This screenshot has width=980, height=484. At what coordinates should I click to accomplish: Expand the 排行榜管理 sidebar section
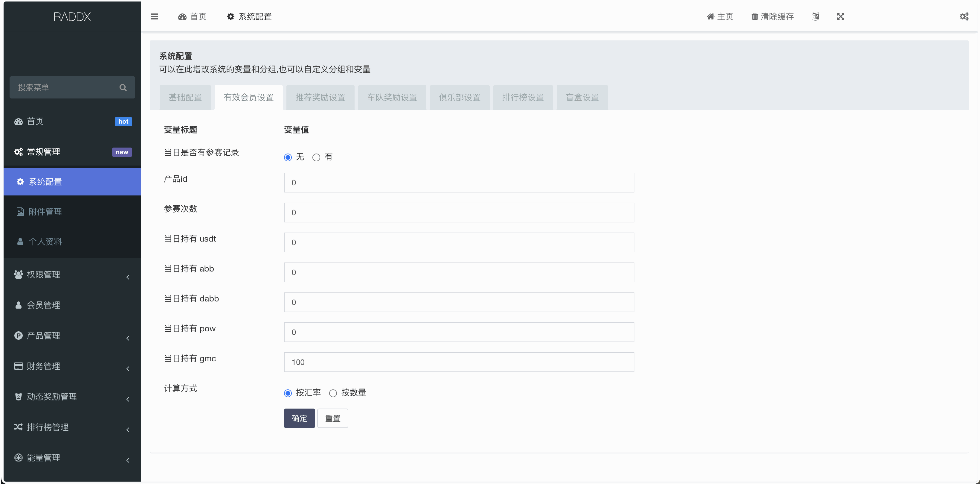tap(47, 427)
